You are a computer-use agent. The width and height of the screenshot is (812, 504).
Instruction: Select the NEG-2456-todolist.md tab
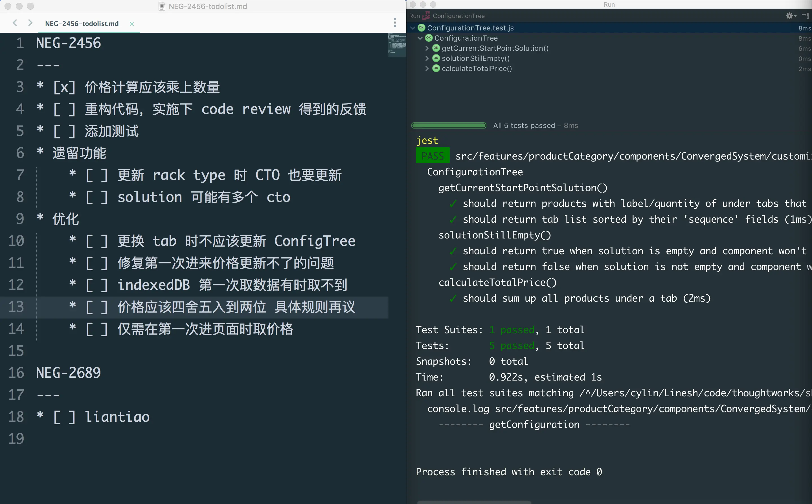[x=82, y=24]
